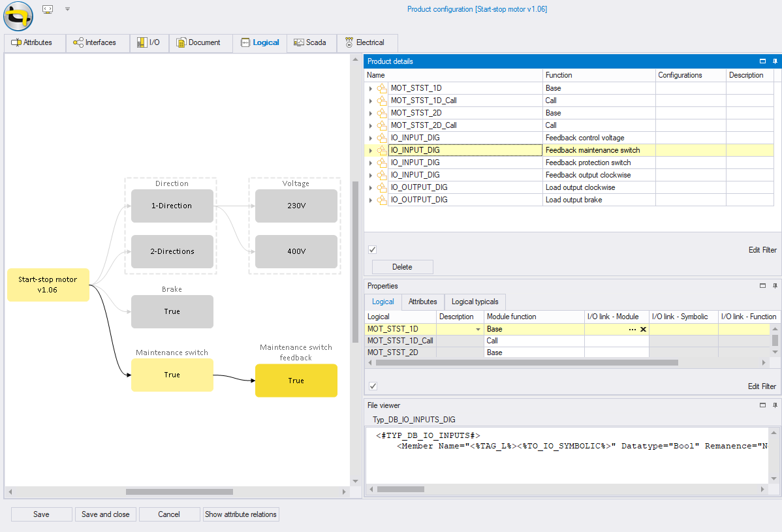Select the 1-Direction node
Image resolution: width=782 pixels, height=532 pixels.
tap(172, 206)
